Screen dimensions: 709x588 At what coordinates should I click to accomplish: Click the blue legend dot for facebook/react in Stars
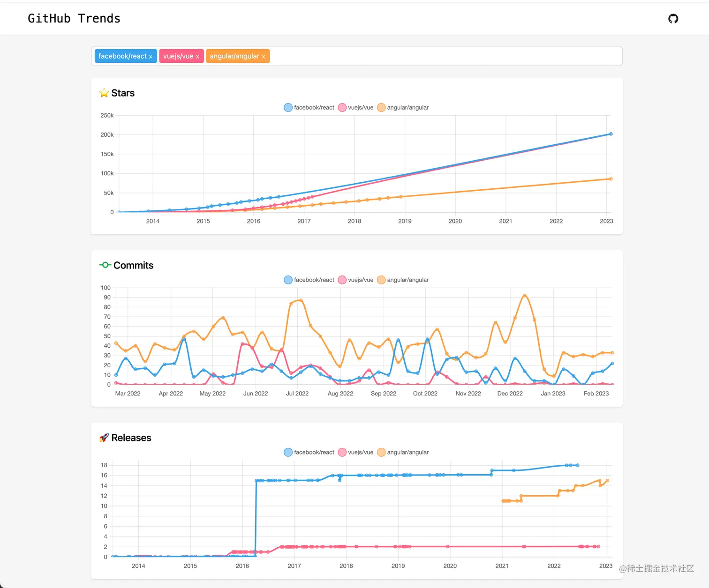(287, 107)
